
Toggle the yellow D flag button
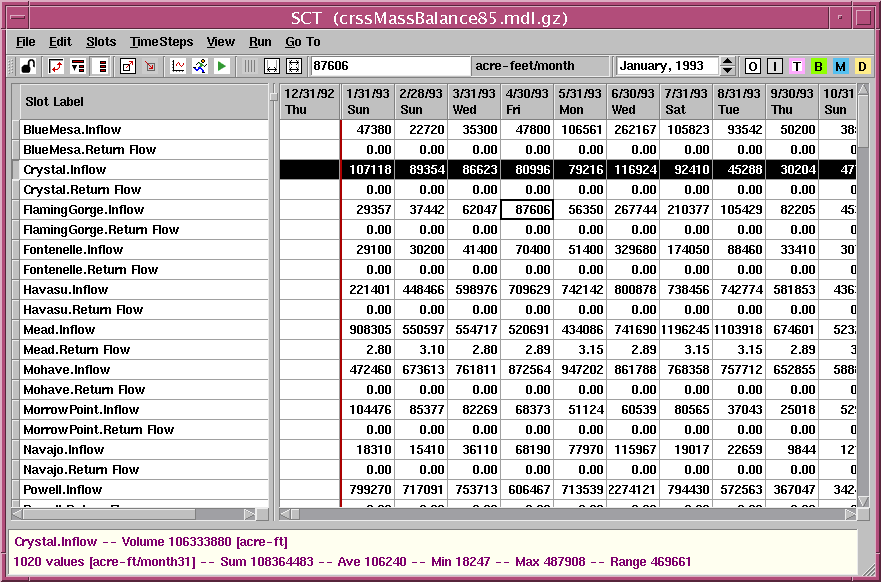[x=862, y=66]
